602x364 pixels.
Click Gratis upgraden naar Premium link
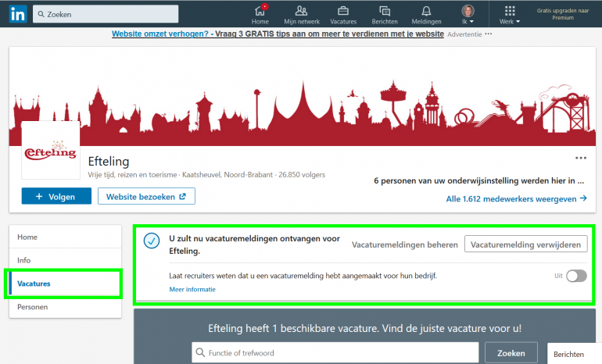point(562,14)
